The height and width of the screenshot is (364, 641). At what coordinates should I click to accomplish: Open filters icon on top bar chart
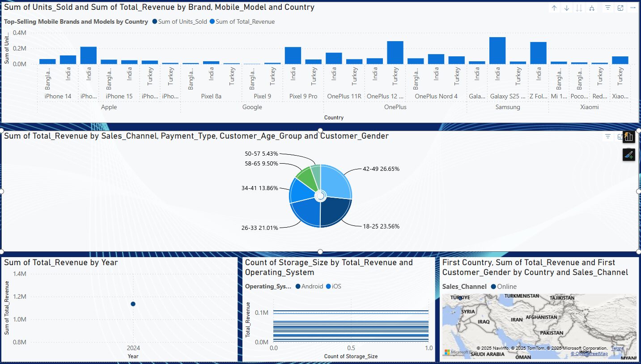coord(608,8)
